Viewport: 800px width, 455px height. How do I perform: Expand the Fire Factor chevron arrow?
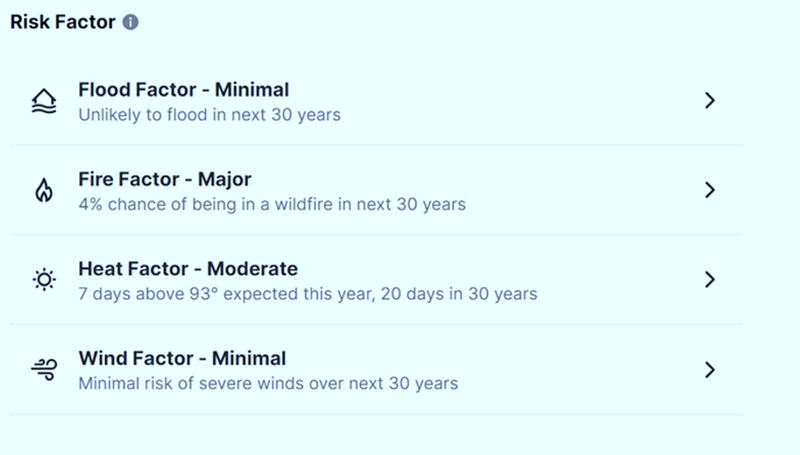[x=710, y=190]
